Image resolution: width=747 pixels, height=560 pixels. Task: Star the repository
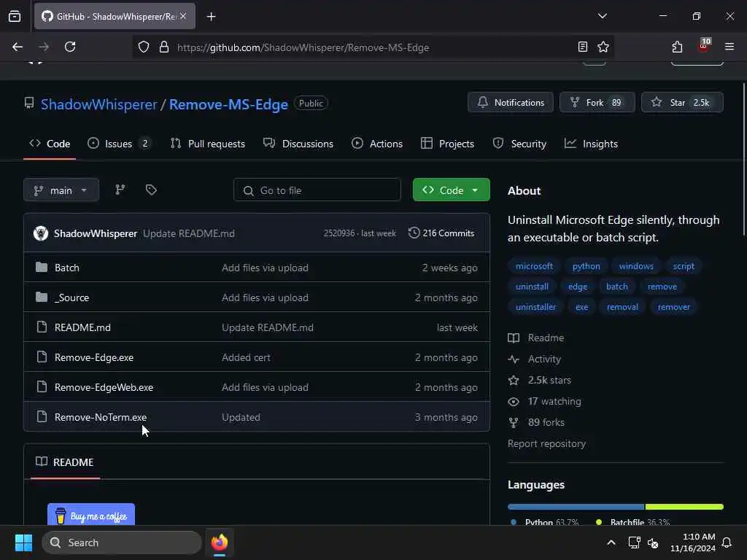pos(682,102)
